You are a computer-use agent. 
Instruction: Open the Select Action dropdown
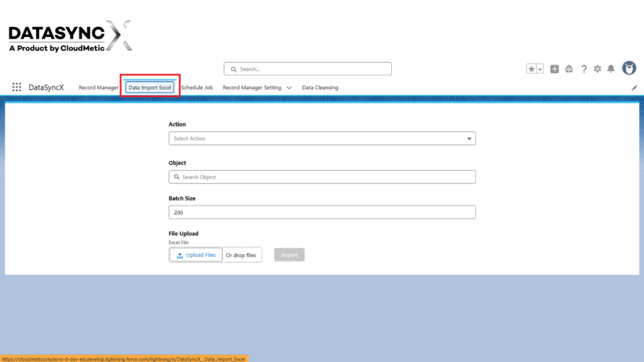pyautogui.click(x=322, y=138)
